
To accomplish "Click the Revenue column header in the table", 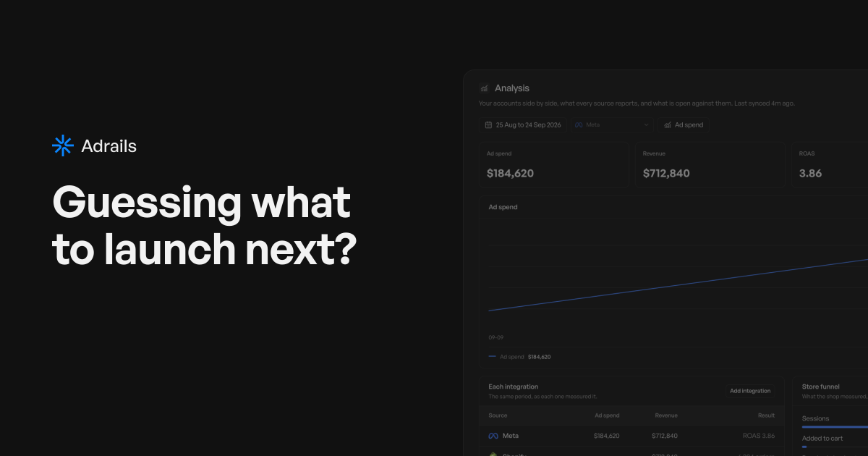I will 666,415.
